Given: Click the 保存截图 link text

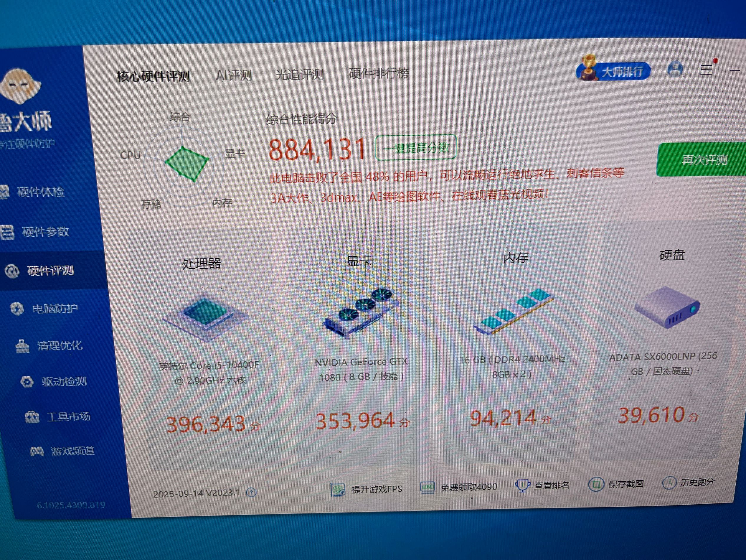Looking at the screenshot, I should tap(626, 484).
